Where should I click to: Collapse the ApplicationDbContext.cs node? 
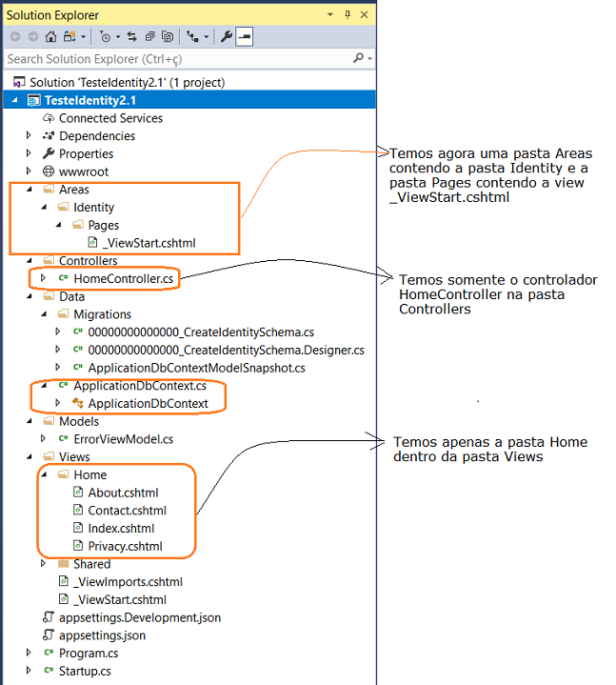[x=44, y=385]
